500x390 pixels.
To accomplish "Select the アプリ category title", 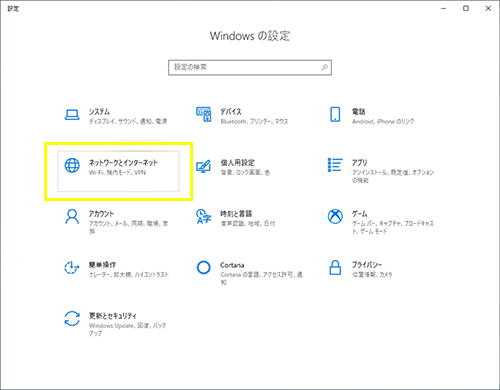I will click(x=359, y=163).
